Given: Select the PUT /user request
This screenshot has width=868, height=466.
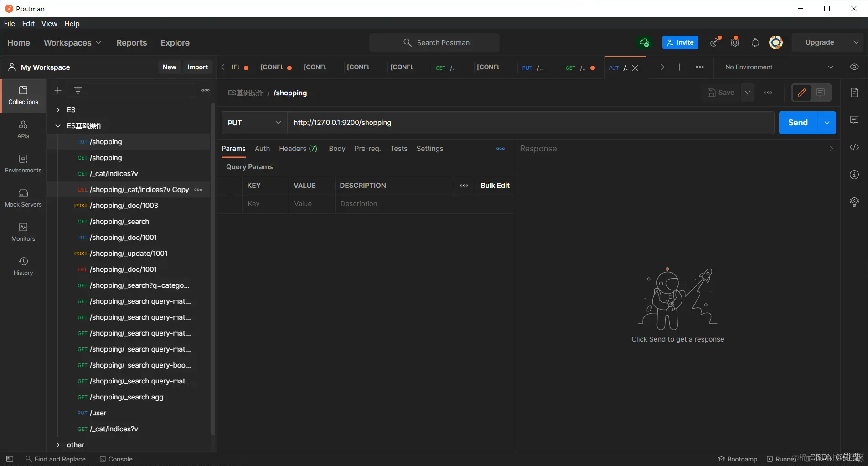Looking at the screenshot, I should [x=128, y=413].
